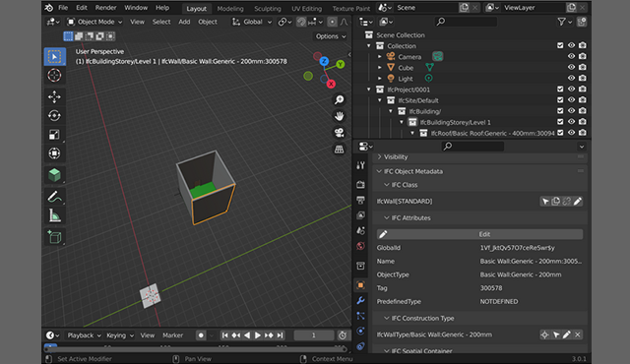Open the File menu
The height and width of the screenshot is (364, 630).
coord(63,8)
